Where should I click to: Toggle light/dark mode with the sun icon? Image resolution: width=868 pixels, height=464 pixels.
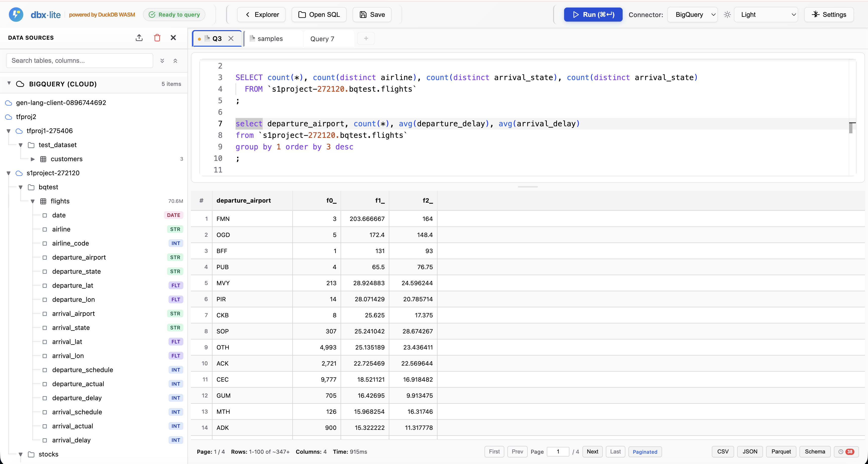click(727, 15)
